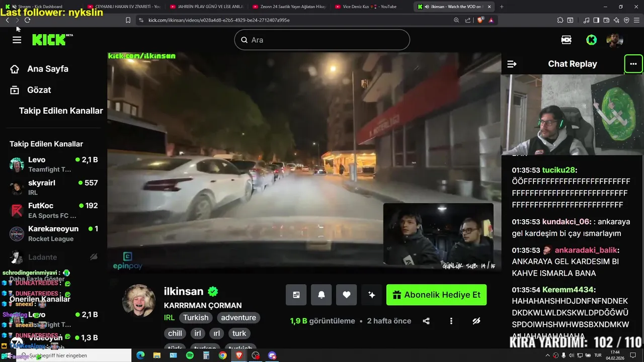
Task: Open the Brave Wallet icon
Action: (606, 20)
